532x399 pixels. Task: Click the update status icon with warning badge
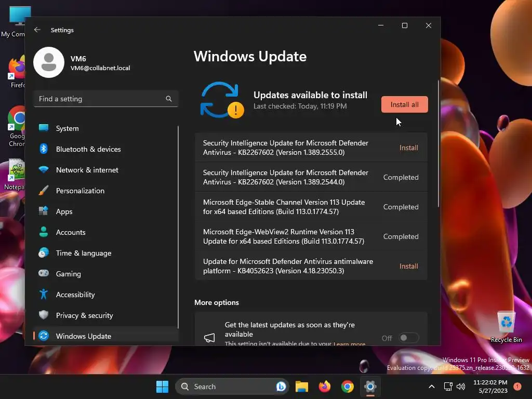pyautogui.click(x=222, y=100)
